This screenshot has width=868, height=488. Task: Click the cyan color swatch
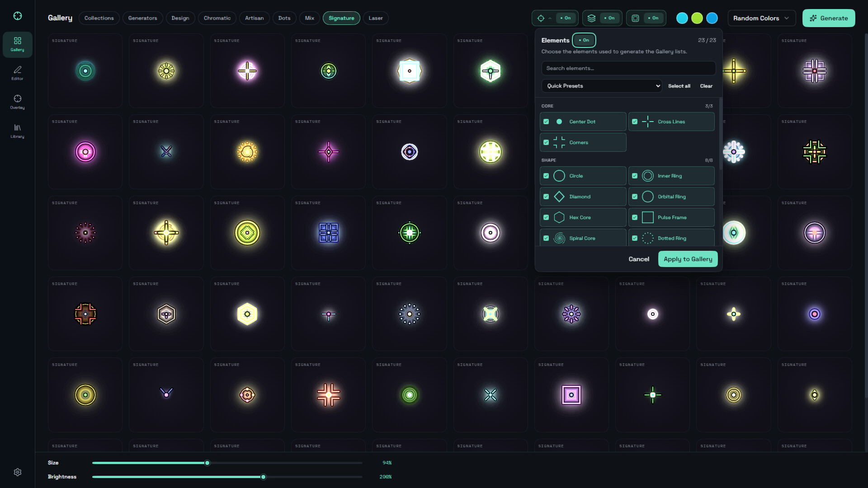682,18
